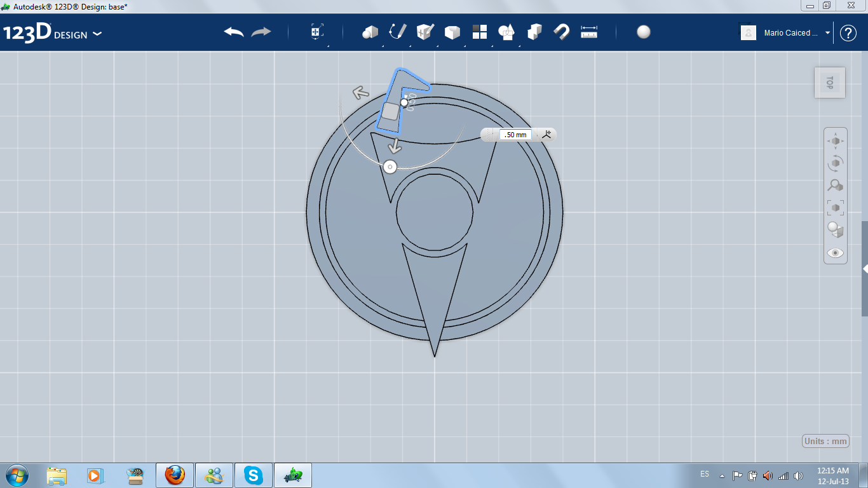Click the snap icon beside the distance field
868x488 pixels.
coord(546,134)
